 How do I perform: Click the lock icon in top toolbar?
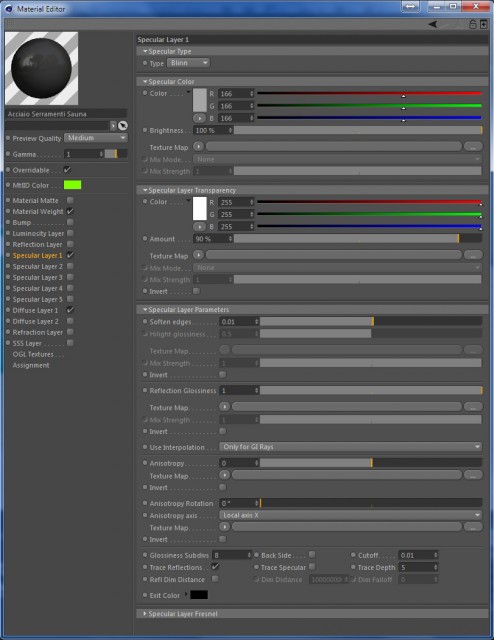(472, 24)
